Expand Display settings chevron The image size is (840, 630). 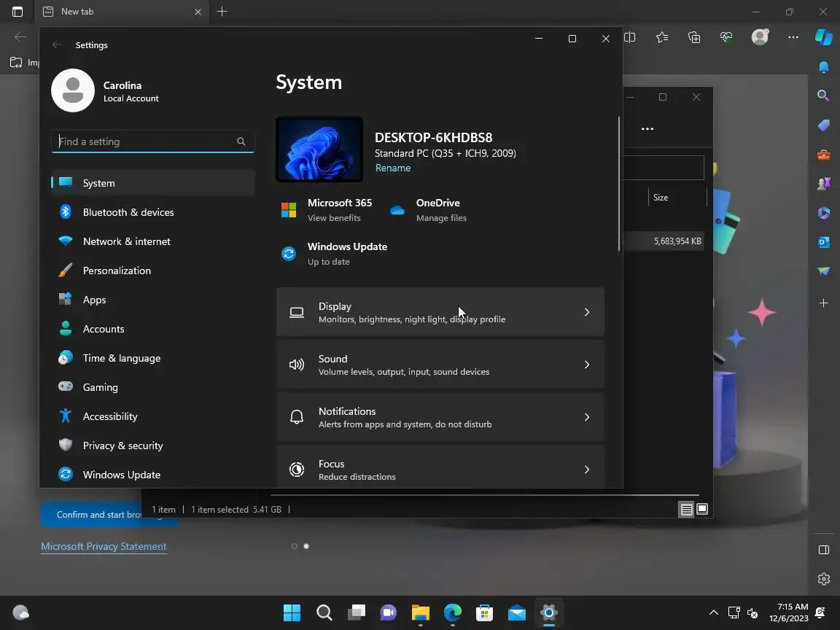pos(587,312)
